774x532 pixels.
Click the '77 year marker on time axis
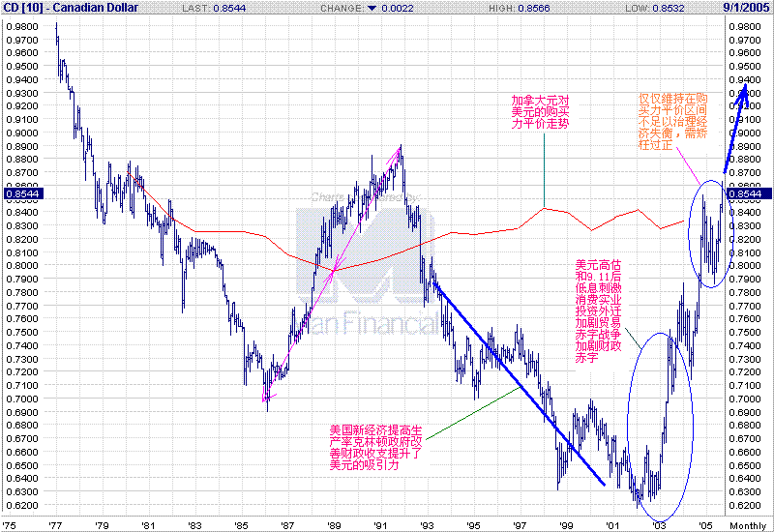pos(55,525)
